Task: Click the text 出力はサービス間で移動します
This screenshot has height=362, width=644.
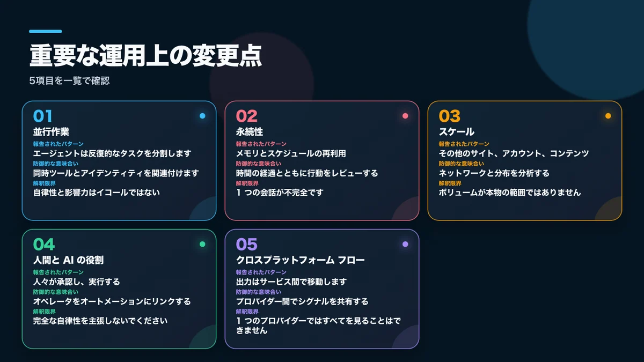Action: (291, 282)
